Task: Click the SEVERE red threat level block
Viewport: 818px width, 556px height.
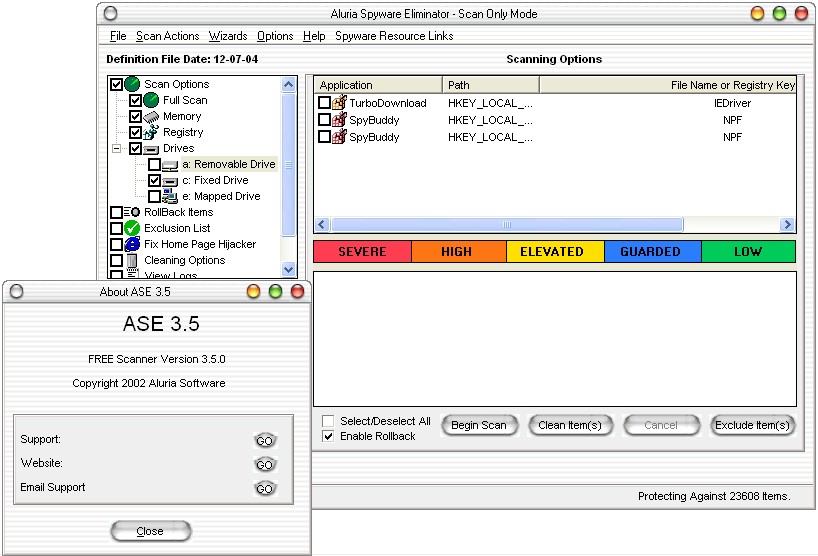Action: click(x=362, y=251)
